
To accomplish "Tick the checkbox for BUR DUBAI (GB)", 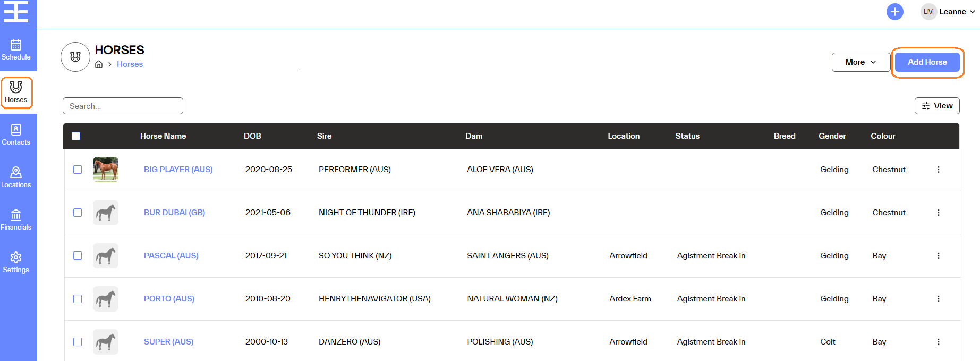I will point(78,213).
